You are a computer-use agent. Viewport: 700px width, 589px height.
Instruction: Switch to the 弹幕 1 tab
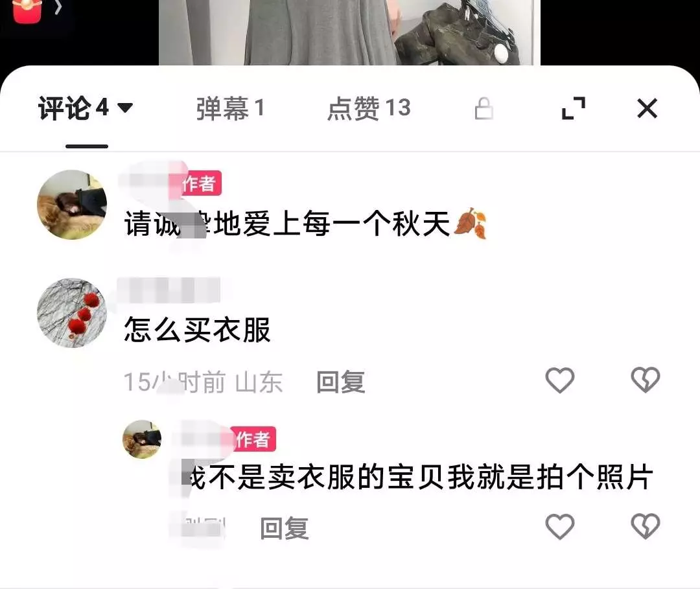pos(230,108)
